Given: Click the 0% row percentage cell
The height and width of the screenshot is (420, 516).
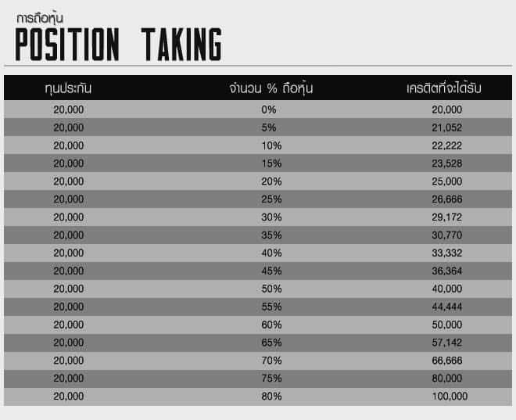Looking at the screenshot, I should tap(268, 109).
